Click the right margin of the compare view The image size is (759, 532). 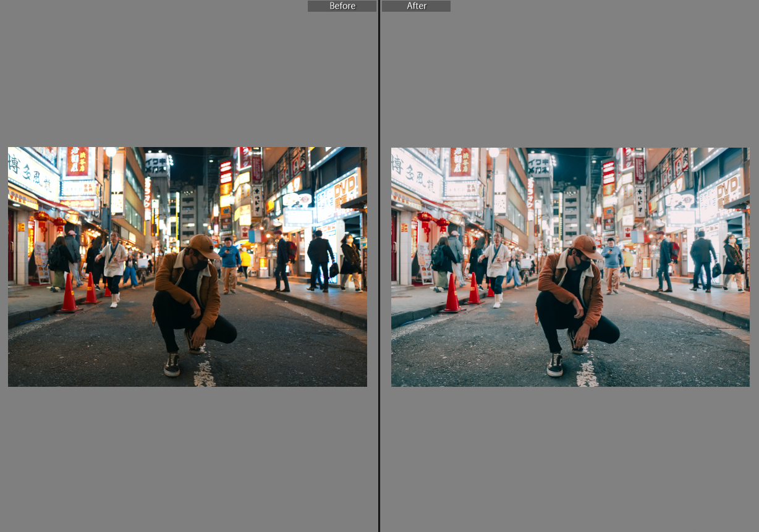pyautogui.click(x=753, y=266)
